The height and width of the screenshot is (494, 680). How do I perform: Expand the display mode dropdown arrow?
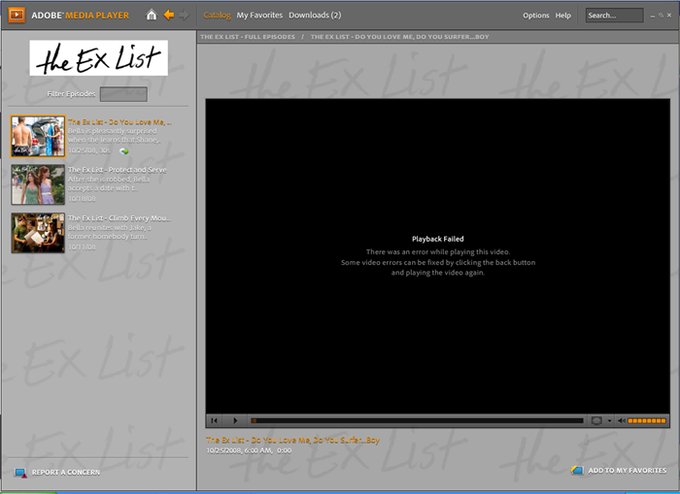tap(609, 421)
